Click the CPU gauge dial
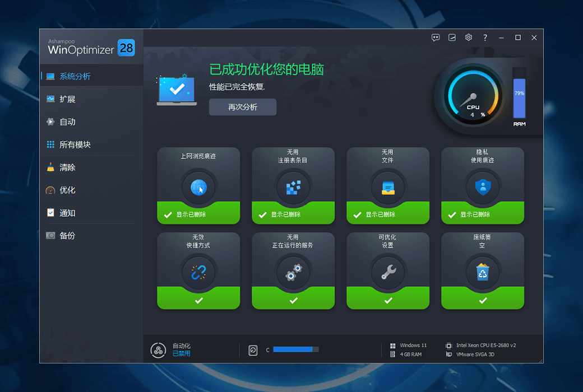Image resolution: width=583 pixels, height=392 pixels. point(473,96)
